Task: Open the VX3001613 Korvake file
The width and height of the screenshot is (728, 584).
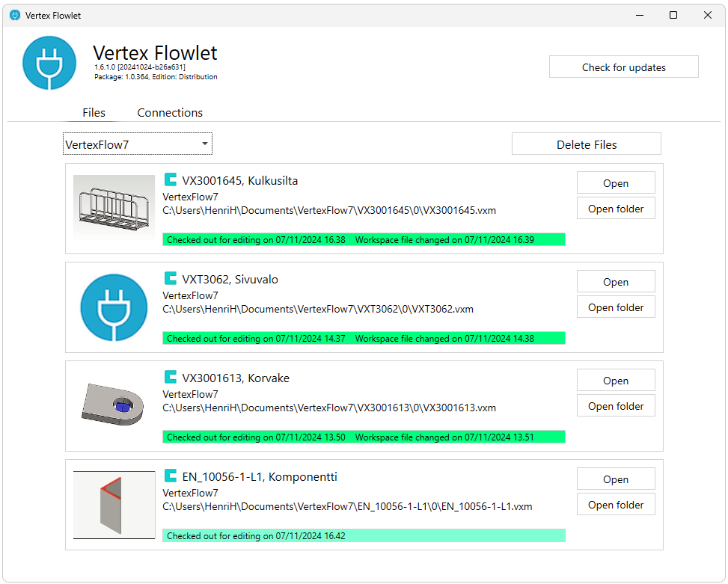Action: tap(615, 381)
